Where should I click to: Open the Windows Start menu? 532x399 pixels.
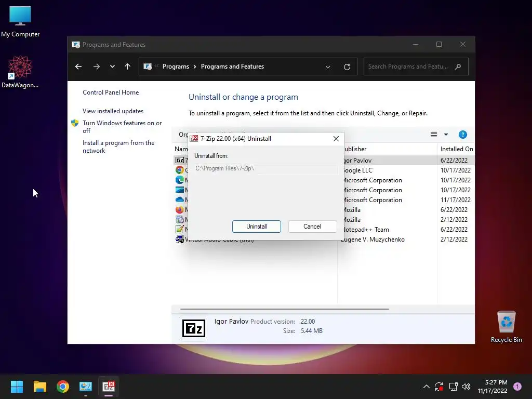point(17,387)
